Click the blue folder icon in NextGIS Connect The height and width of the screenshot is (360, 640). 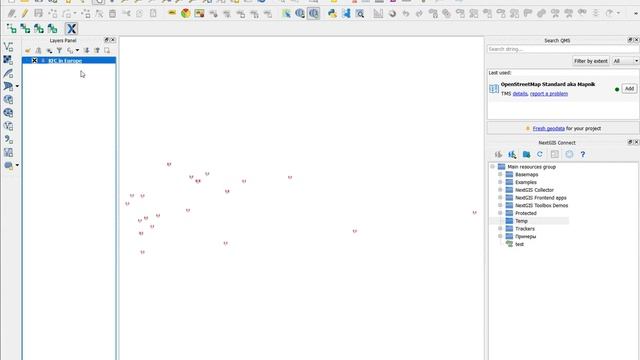[527, 154]
